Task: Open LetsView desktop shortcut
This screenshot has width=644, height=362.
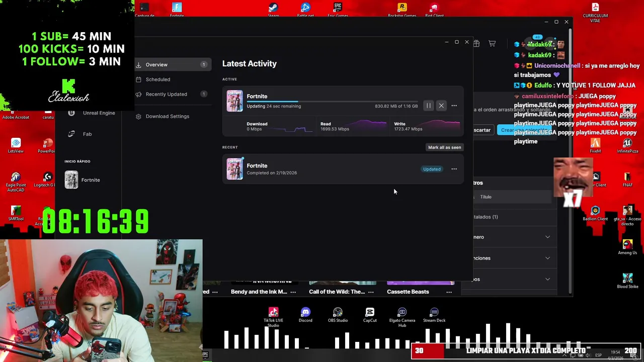Action: tap(16, 145)
